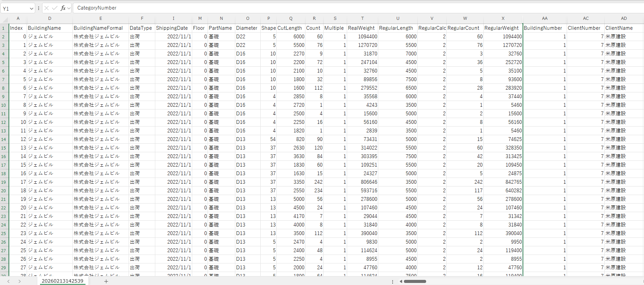644x285 pixels.
Task: Click the Cancel X icon in formula bar
Action: click(x=47, y=8)
